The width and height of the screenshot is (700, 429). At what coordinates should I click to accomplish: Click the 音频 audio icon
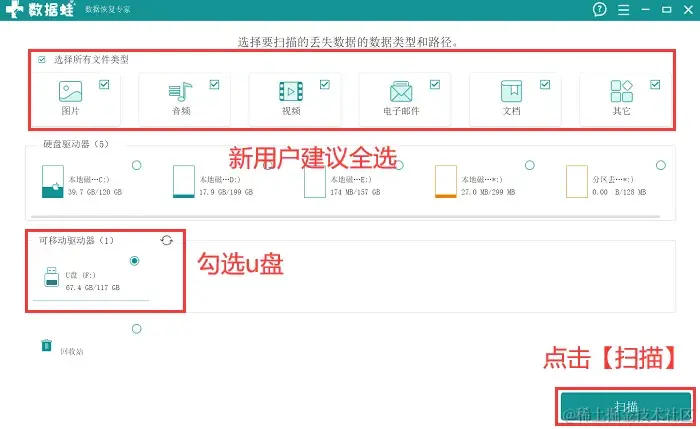(x=180, y=92)
